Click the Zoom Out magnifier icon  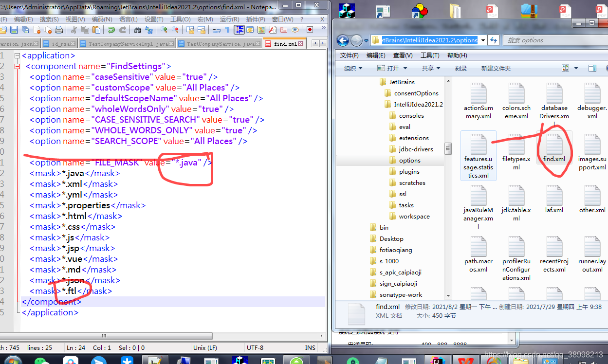(x=175, y=30)
